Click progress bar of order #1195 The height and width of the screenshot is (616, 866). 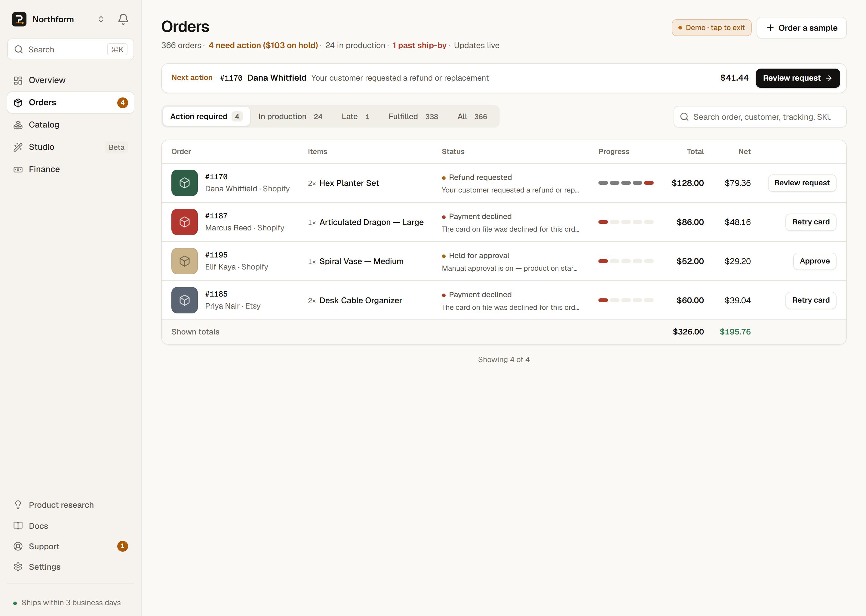point(626,261)
